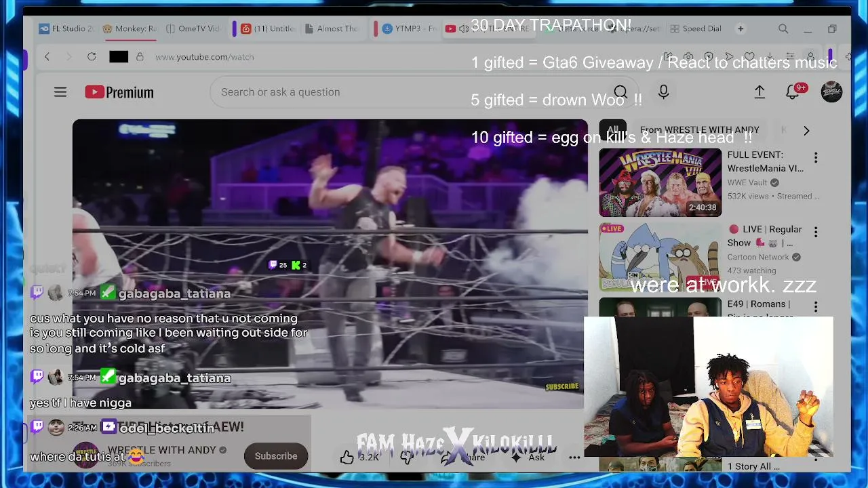868x488 pixels.
Task: Go back with the browser back arrow
Action: tap(47, 57)
